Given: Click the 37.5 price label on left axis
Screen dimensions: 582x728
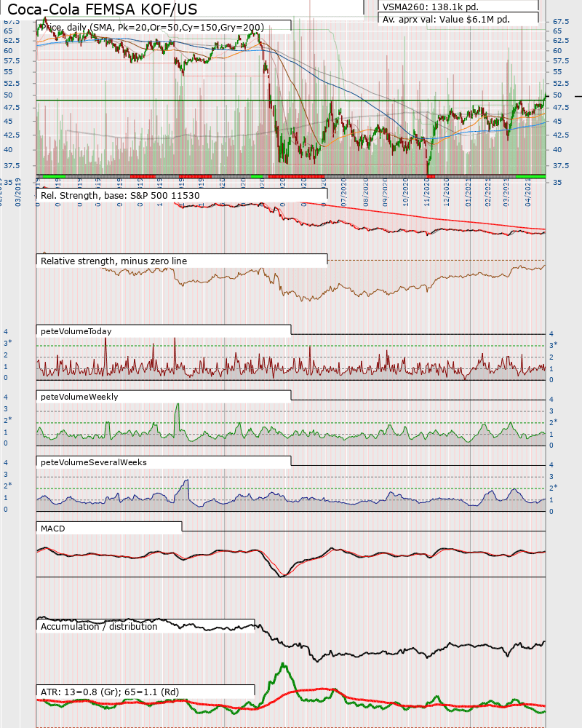Looking at the screenshot, I should point(12,165).
